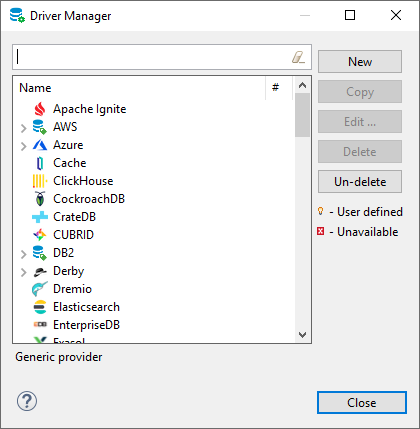Viewport: 420px width, 429px height.
Task: Select the CUBRID driver
Action: pyautogui.click(x=73, y=235)
